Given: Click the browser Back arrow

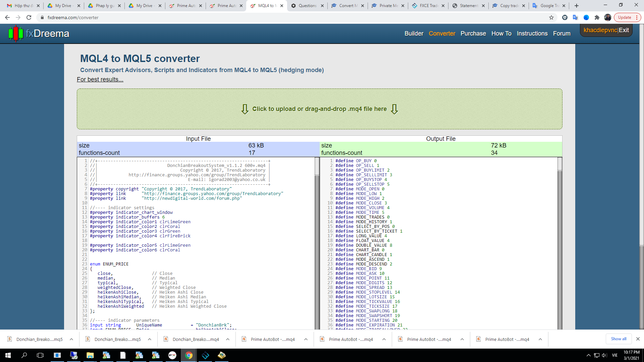Looking at the screenshot, I should click(x=7, y=17).
